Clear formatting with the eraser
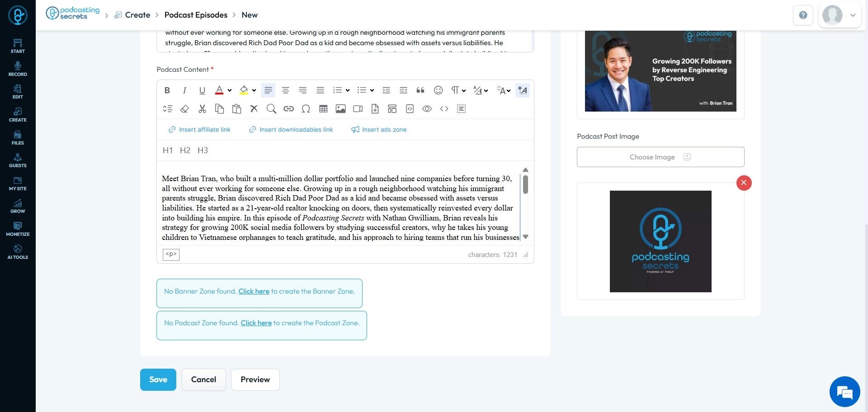Screen dimensions: 868x412 pyautogui.click(x=184, y=109)
